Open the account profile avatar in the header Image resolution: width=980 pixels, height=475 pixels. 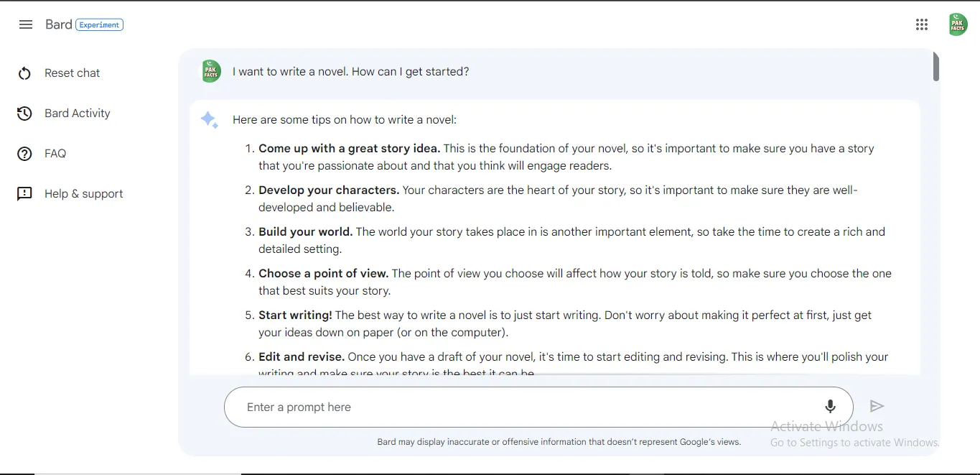[x=957, y=24]
